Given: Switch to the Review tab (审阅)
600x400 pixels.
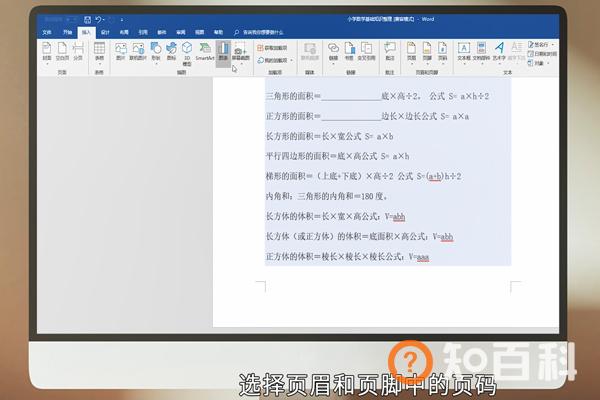Looking at the screenshot, I should click(181, 33).
